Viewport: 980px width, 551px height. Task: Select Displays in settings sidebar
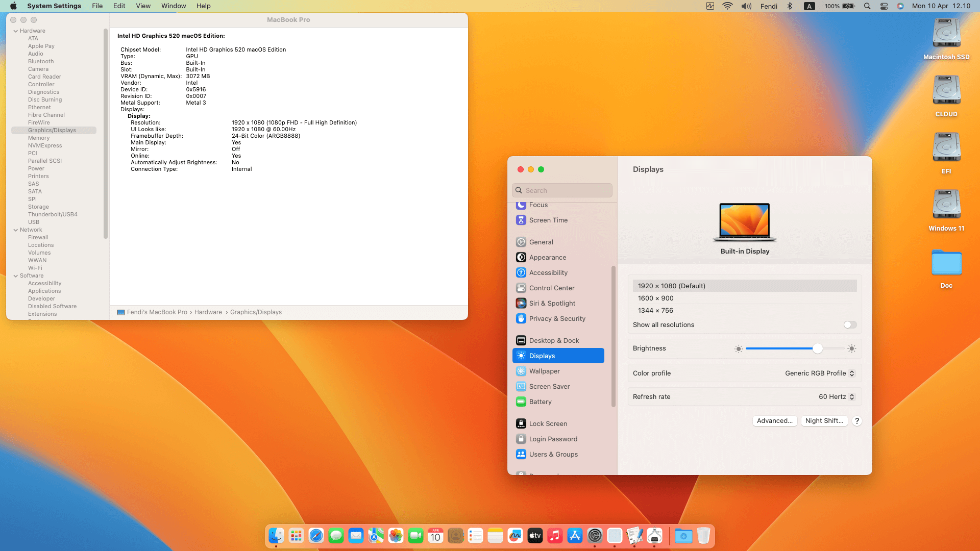558,356
